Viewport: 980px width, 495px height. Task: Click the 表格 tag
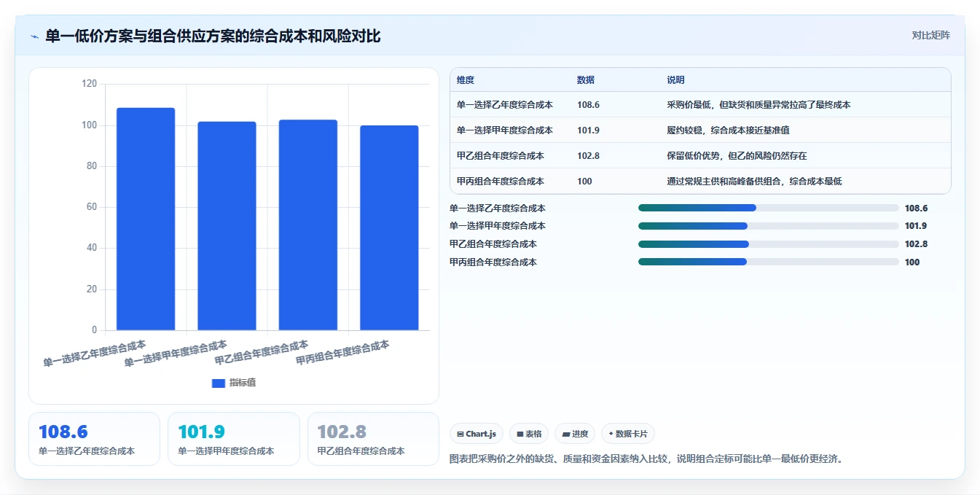click(529, 434)
